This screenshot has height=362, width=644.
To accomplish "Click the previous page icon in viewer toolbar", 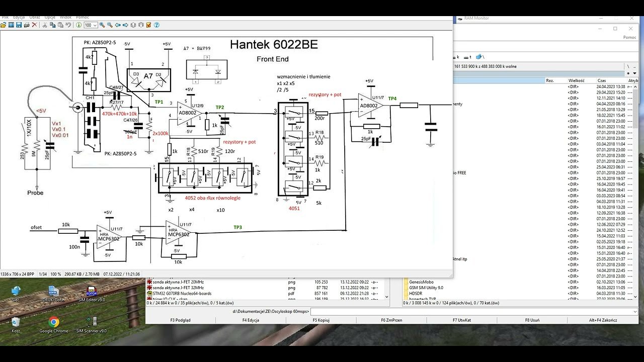I will (133, 25).
